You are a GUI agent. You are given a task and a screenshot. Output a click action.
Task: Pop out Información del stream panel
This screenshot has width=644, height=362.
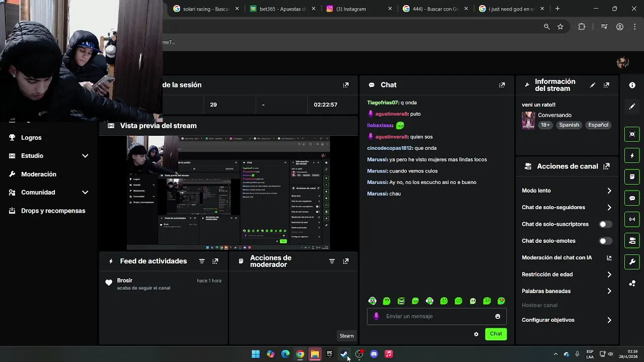(606, 85)
